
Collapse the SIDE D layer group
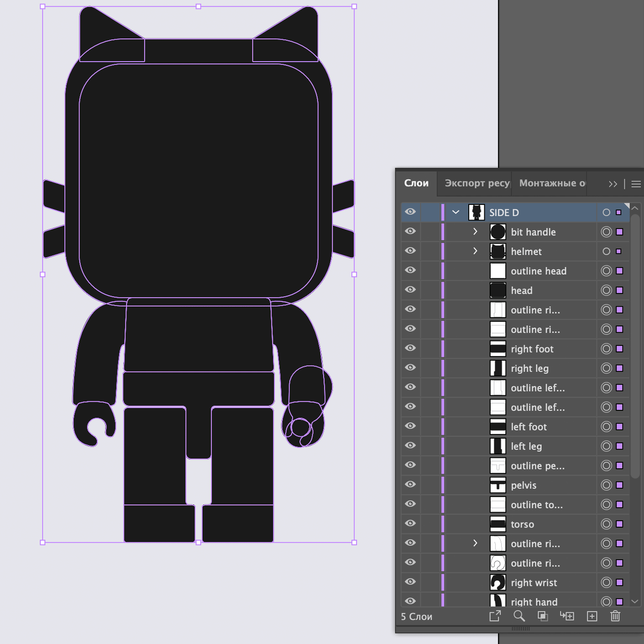(456, 212)
